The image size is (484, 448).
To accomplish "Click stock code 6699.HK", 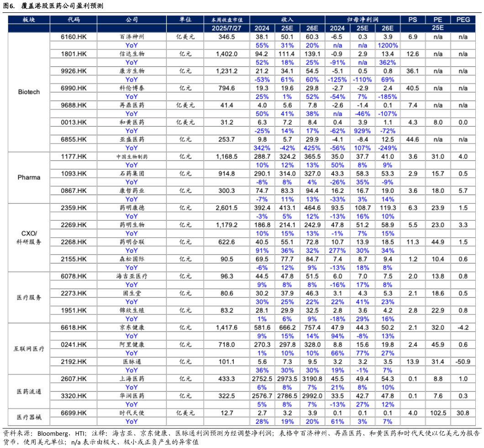I will [74, 413].
